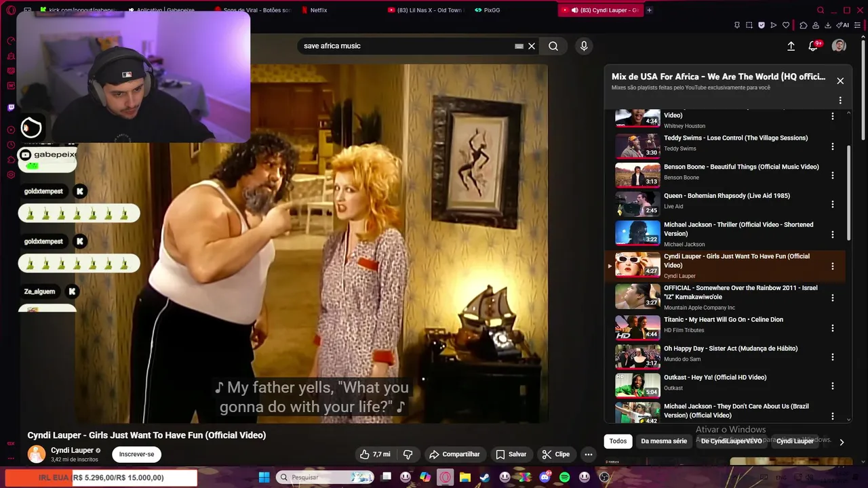Open Spotify from the taskbar
This screenshot has height=488, width=868.
click(565, 477)
